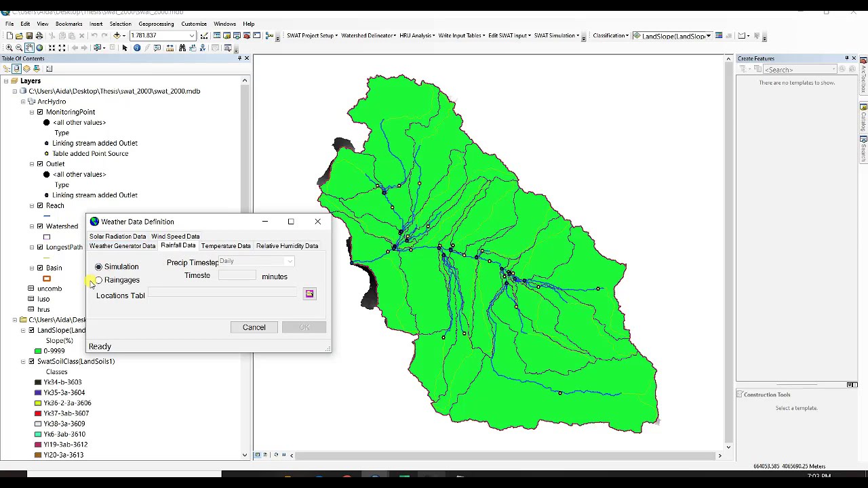Open the Edit SWAT Input dropdown

coord(510,35)
